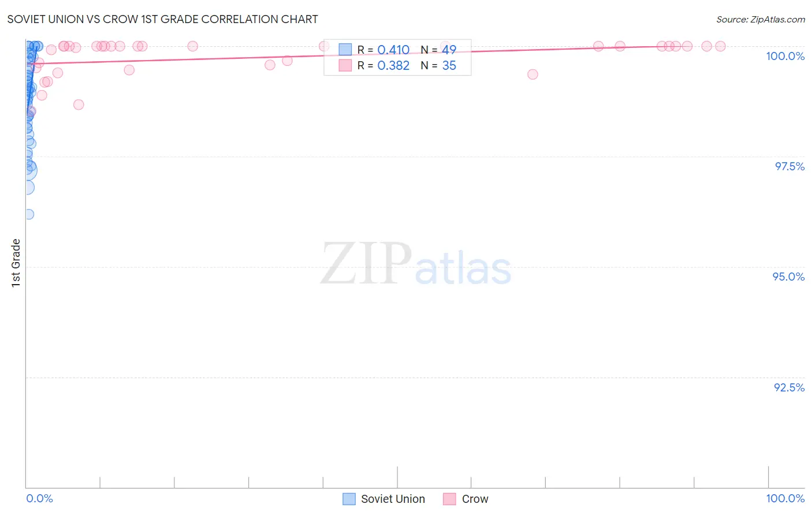Viewport: 812px width, 515px height.
Task: Click the ZIPatlas watermark logo
Action: [416, 264]
